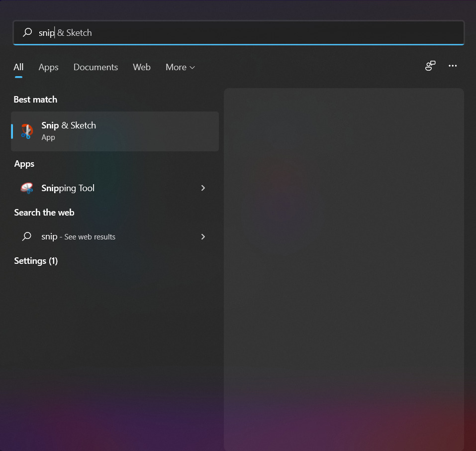The width and height of the screenshot is (476, 451).
Task: Open the Settings (1) results group
Action: click(x=36, y=261)
